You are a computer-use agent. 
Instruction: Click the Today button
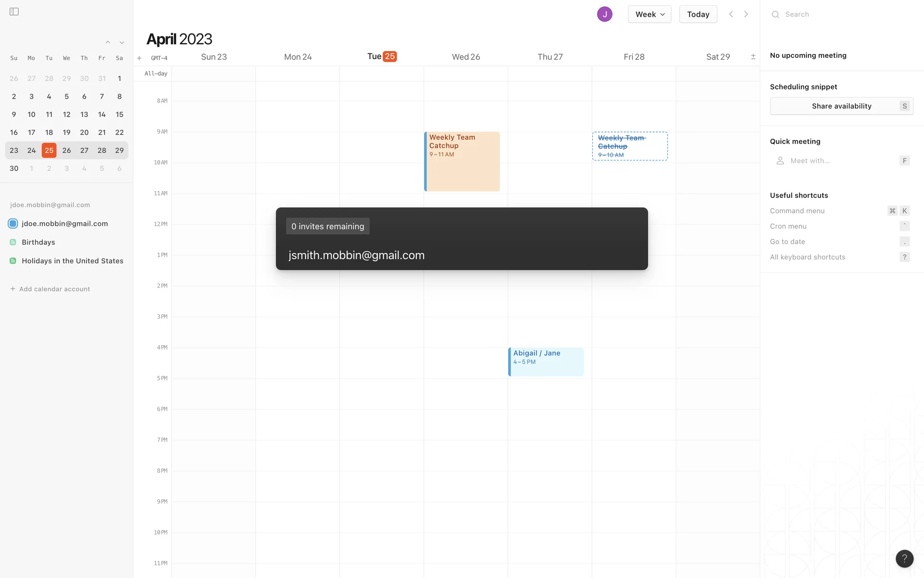[698, 14]
